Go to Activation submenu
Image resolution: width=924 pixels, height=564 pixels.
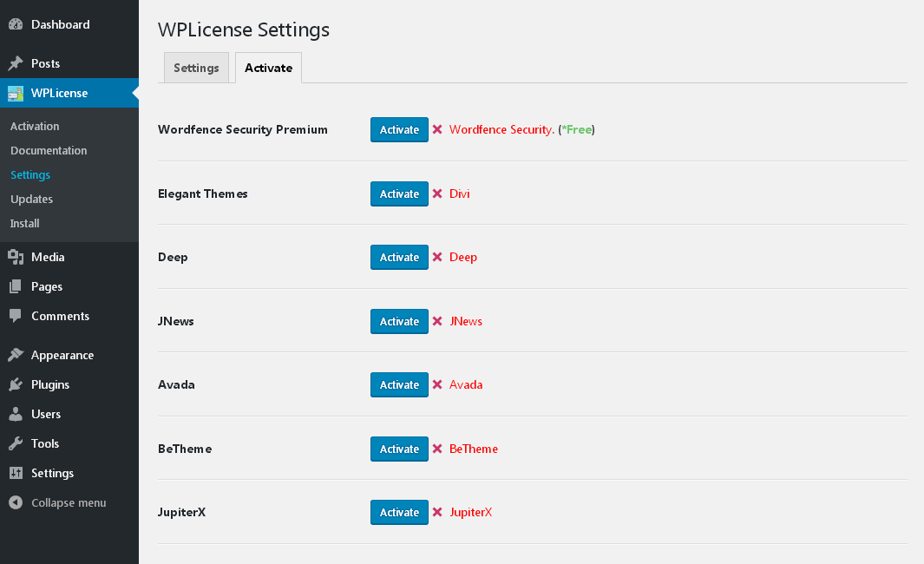(x=35, y=126)
